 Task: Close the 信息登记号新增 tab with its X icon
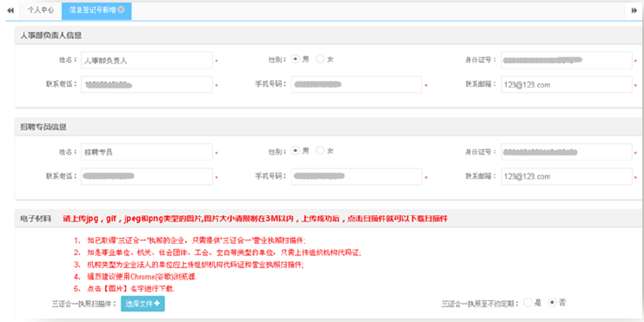point(121,10)
